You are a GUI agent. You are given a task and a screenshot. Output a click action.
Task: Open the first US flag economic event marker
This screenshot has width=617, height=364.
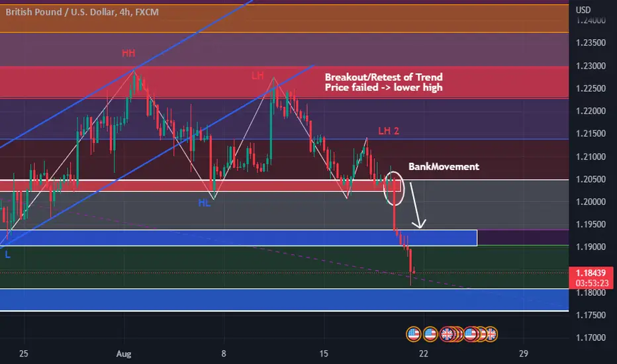tap(414, 334)
